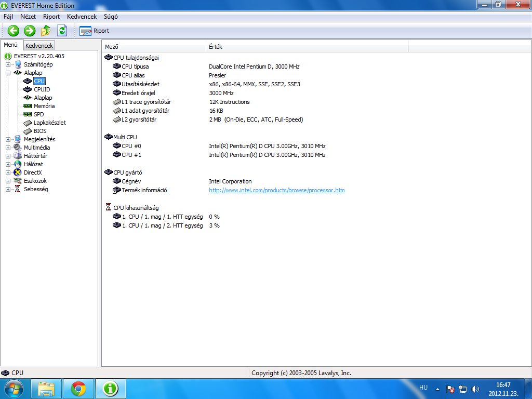Click the Mező column header
The height and width of the screenshot is (399, 532).
coord(154,47)
